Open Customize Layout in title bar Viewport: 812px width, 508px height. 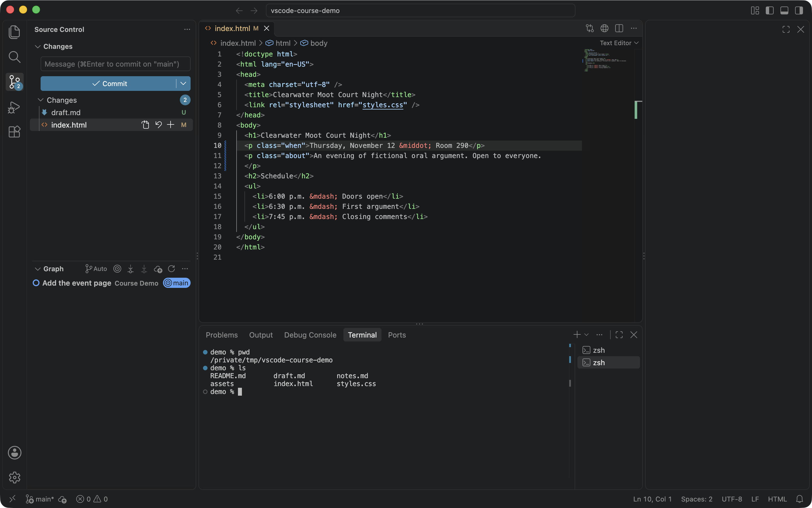(755, 10)
